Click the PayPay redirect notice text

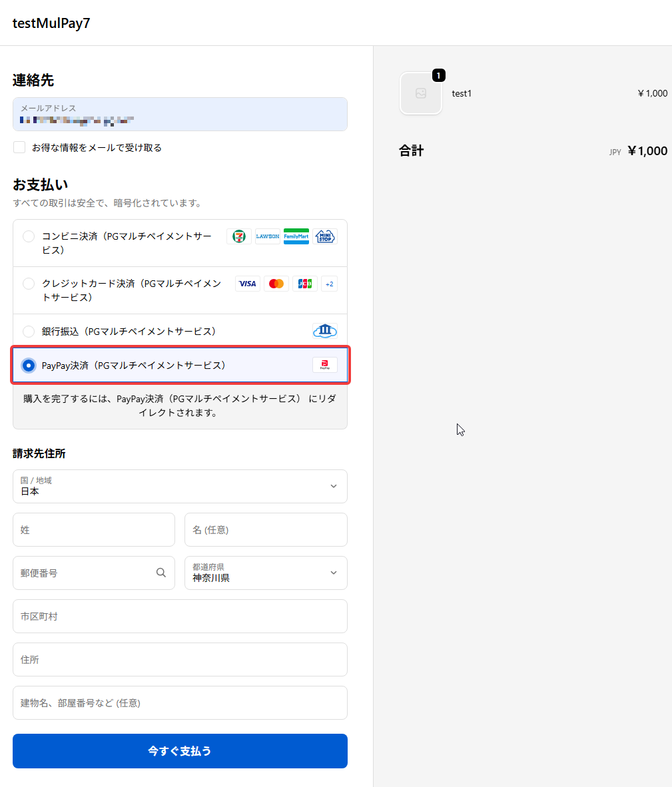click(x=180, y=405)
